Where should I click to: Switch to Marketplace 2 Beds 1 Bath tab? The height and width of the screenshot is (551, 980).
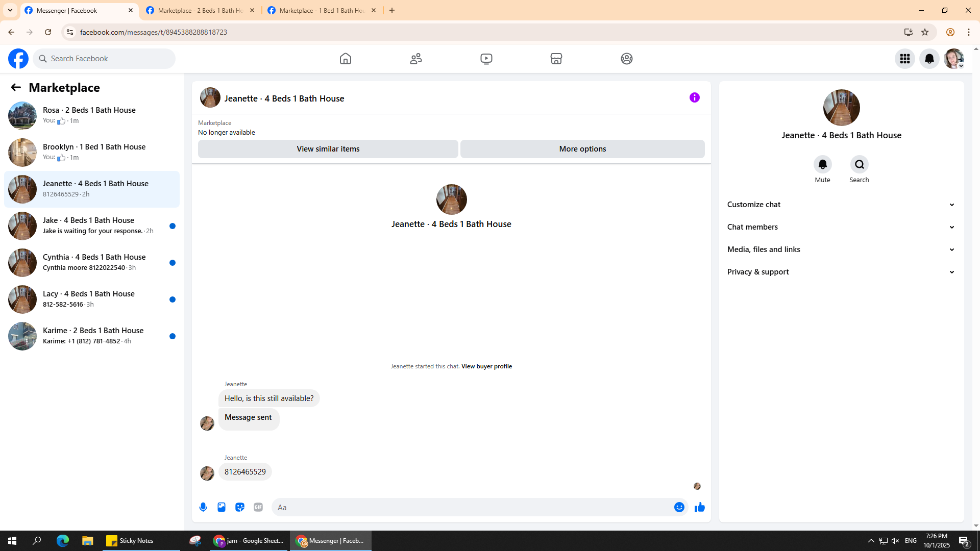coord(200,10)
